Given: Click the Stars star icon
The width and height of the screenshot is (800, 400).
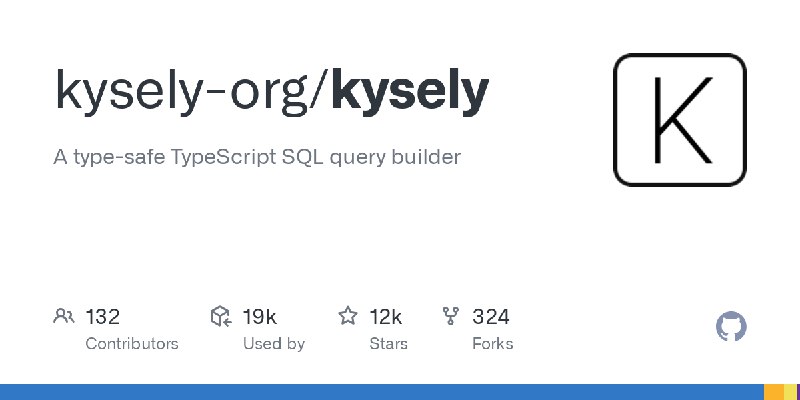Looking at the screenshot, I should 348,316.
